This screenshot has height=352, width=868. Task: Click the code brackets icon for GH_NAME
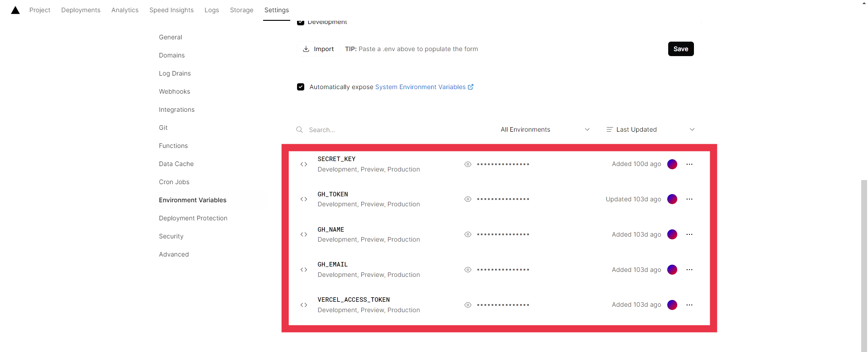pos(304,234)
